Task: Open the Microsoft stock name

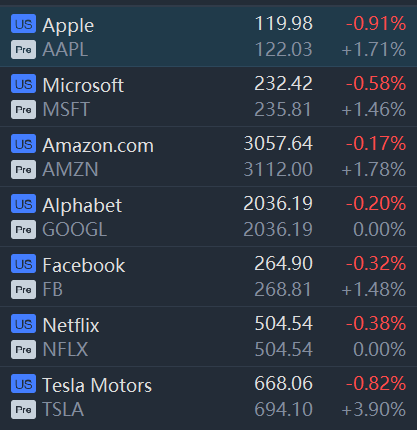Action: pos(83,85)
